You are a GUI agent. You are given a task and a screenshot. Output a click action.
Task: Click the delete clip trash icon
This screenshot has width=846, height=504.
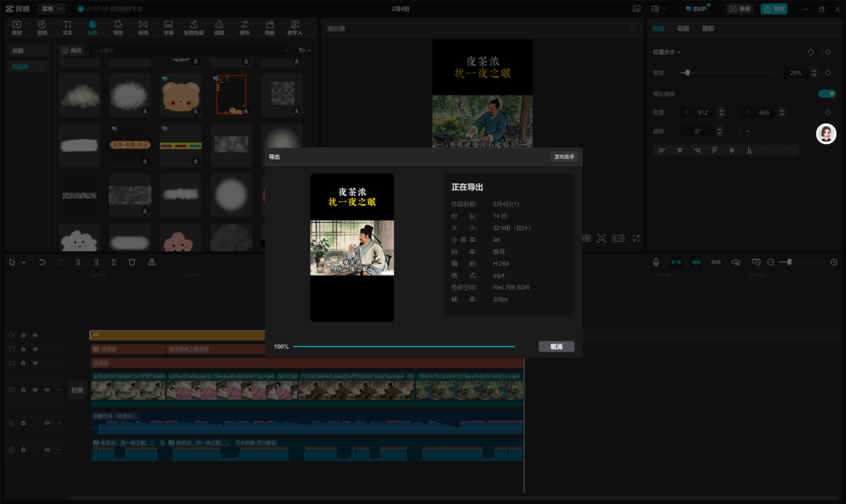point(132,262)
